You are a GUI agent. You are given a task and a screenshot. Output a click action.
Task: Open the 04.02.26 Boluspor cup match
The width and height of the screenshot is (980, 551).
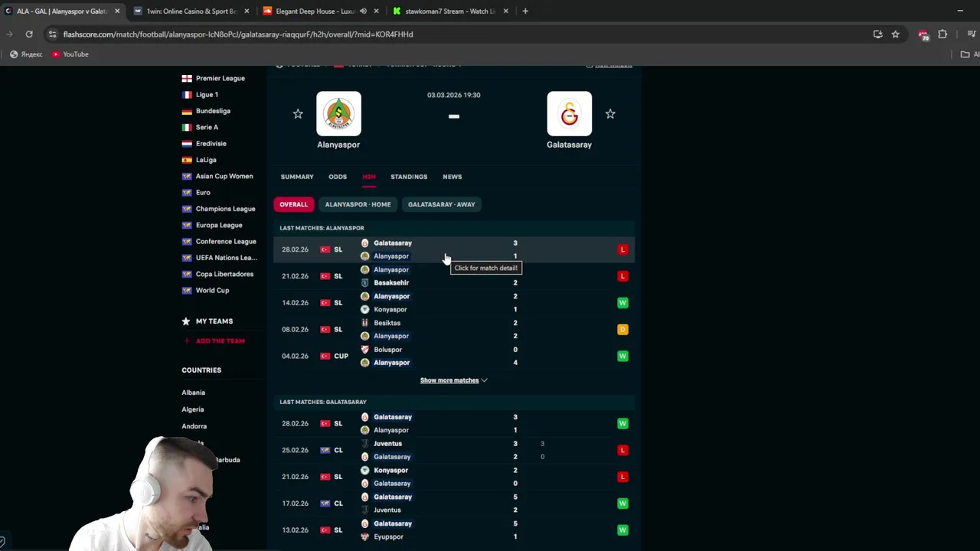454,356
